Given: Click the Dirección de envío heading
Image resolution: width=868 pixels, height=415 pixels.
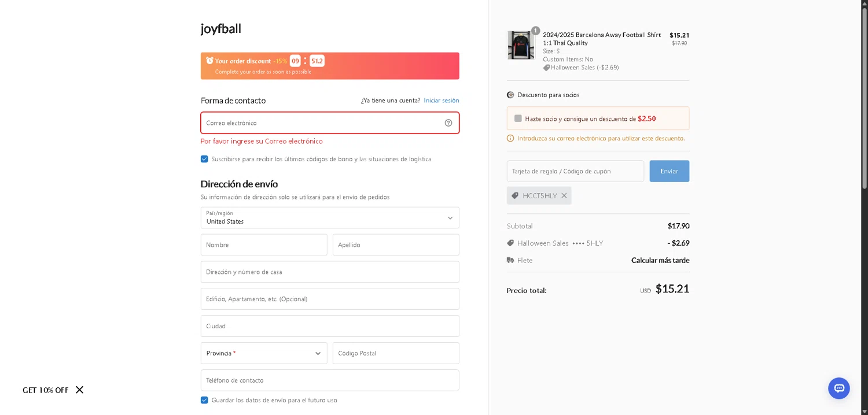Looking at the screenshot, I should pos(239,184).
